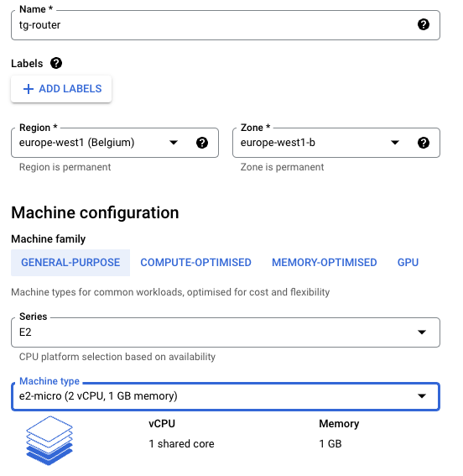Viewport: 463px width, 476px height.
Task: Open the help tooltip next to Labels
Action: pos(56,63)
